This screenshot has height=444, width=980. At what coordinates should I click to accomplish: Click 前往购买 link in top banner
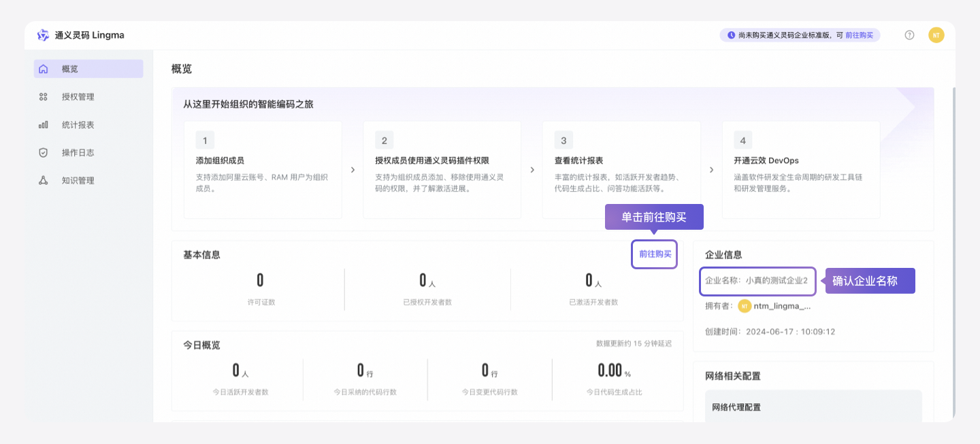(x=859, y=35)
